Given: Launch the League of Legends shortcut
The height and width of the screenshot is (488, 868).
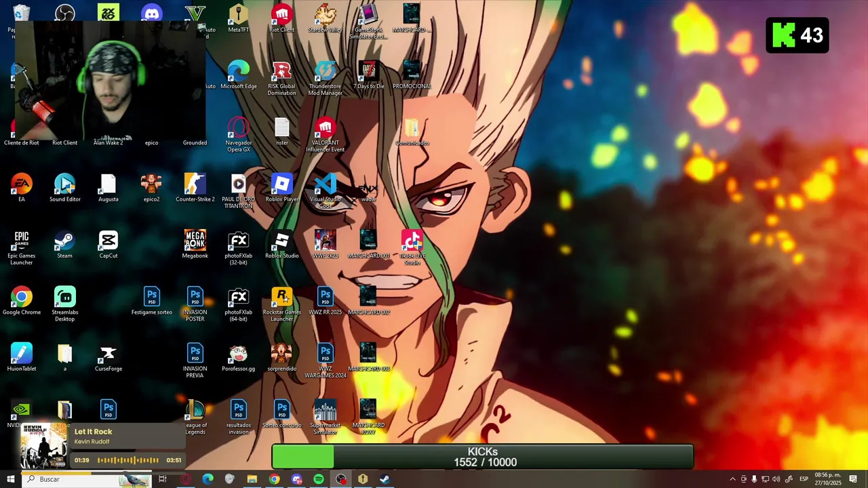Looking at the screenshot, I should 195,417.
